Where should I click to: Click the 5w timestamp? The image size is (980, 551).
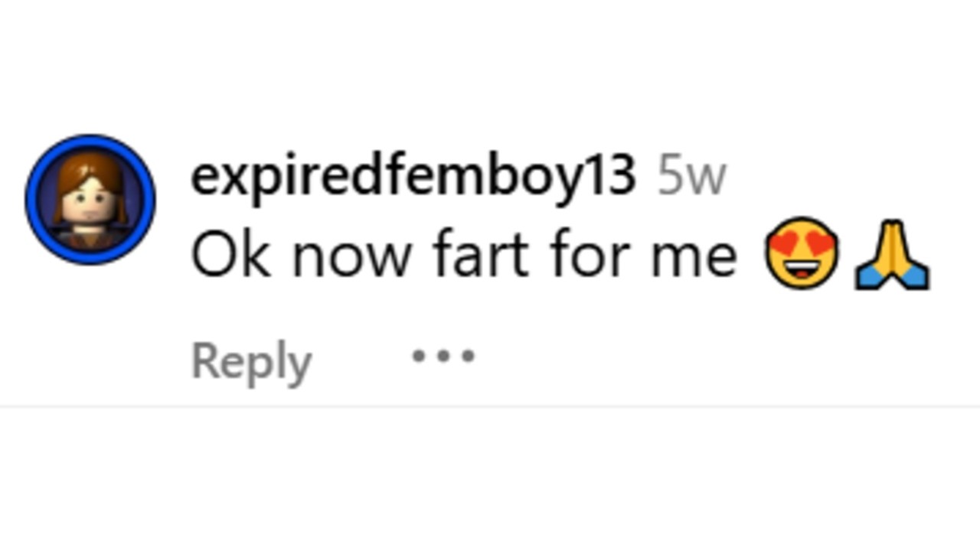691,178
